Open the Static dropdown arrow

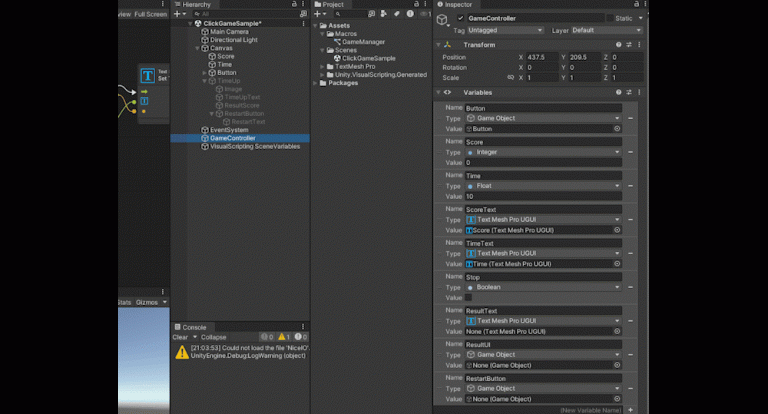640,18
